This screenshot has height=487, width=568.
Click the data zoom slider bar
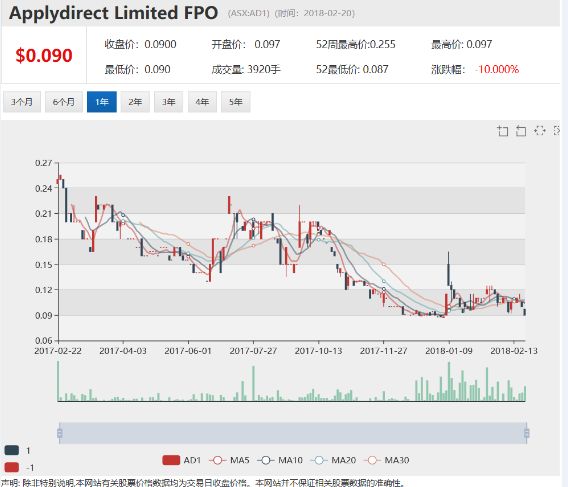tap(293, 433)
